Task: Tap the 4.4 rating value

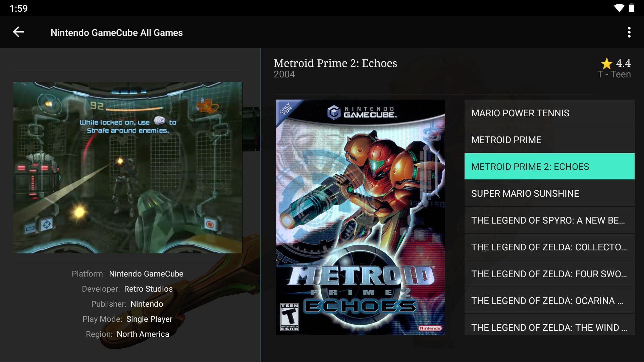Action: [623, 63]
